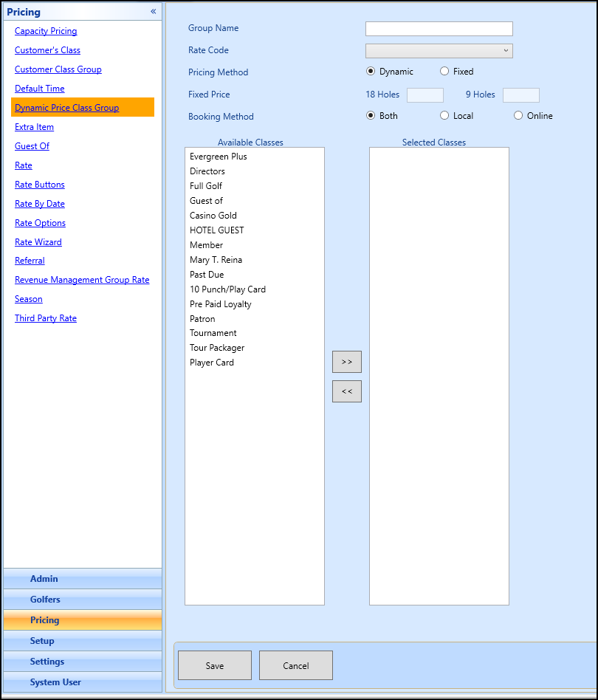Select Evergreen Plus in Available Classes
This screenshot has height=700, width=598.
[219, 157]
